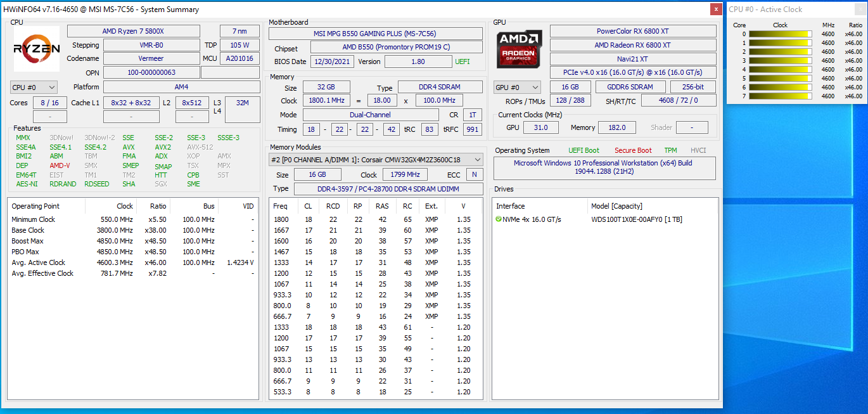Click the Dual-Channel mode field

(371, 115)
